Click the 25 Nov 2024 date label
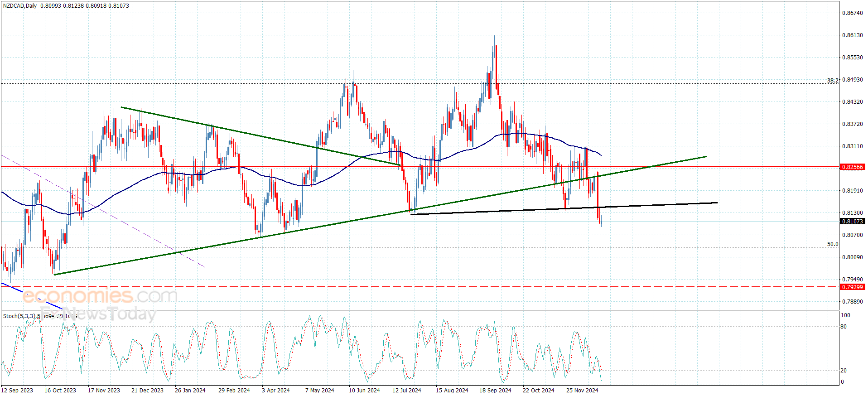Image resolution: width=868 pixels, height=396 pixels. coord(582,390)
